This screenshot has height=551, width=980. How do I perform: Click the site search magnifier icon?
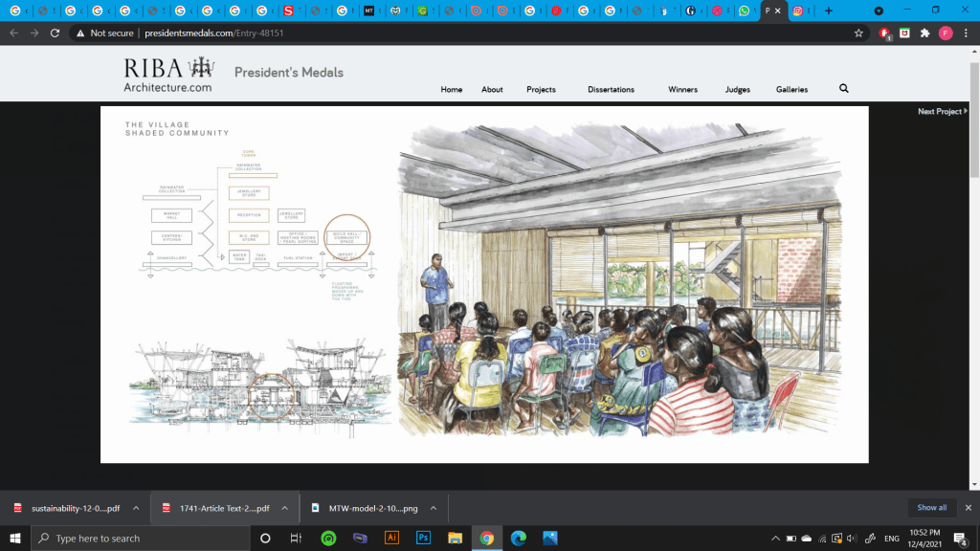click(x=843, y=89)
